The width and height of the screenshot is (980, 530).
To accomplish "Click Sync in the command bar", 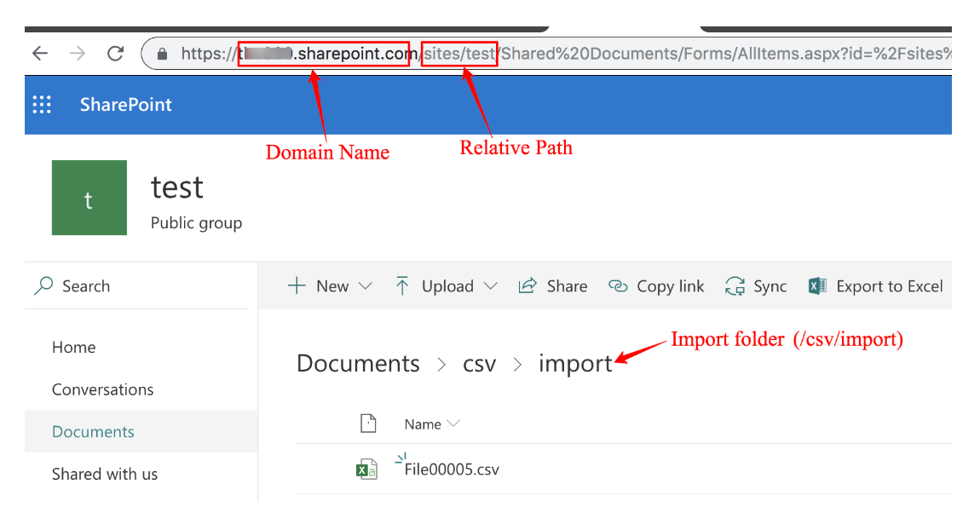I will (x=756, y=286).
